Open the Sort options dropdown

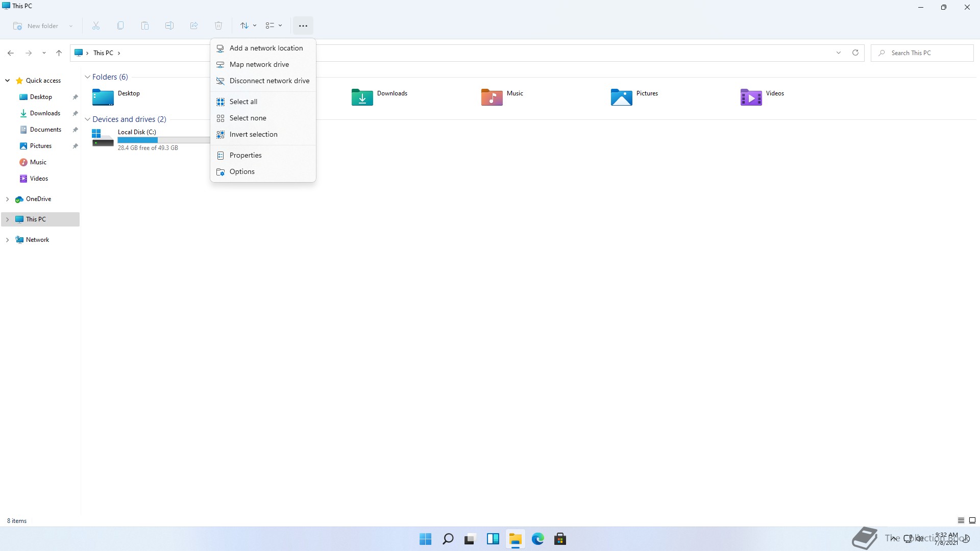[249, 26]
